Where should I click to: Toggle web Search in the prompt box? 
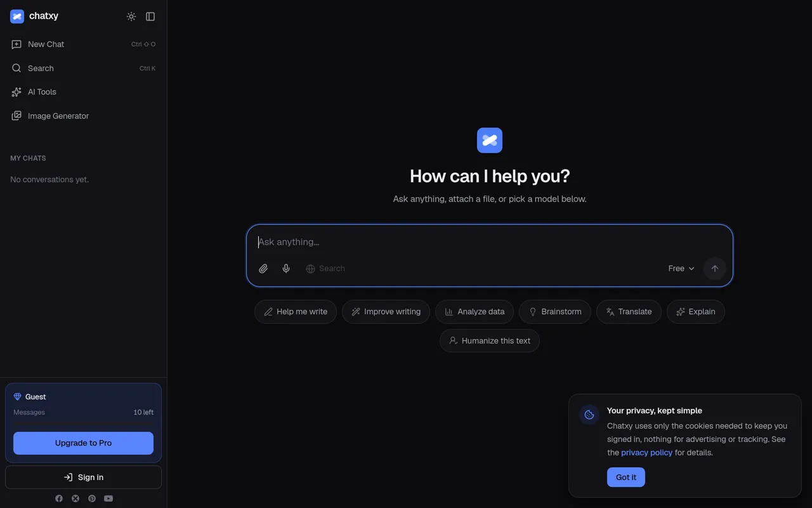[x=325, y=269]
